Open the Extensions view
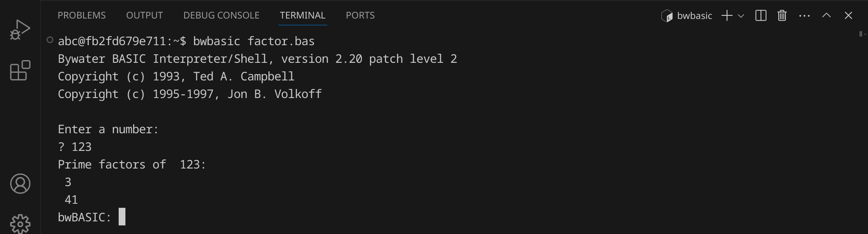Image resolution: width=868 pixels, height=234 pixels. [20, 71]
